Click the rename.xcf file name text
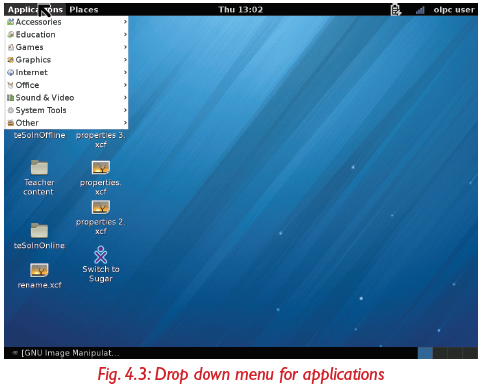Image resolution: width=501 pixels, height=388 pixels. coord(39,285)
